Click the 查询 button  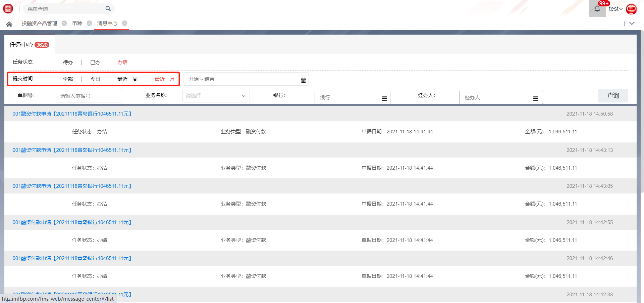click(x=613, y=96)
